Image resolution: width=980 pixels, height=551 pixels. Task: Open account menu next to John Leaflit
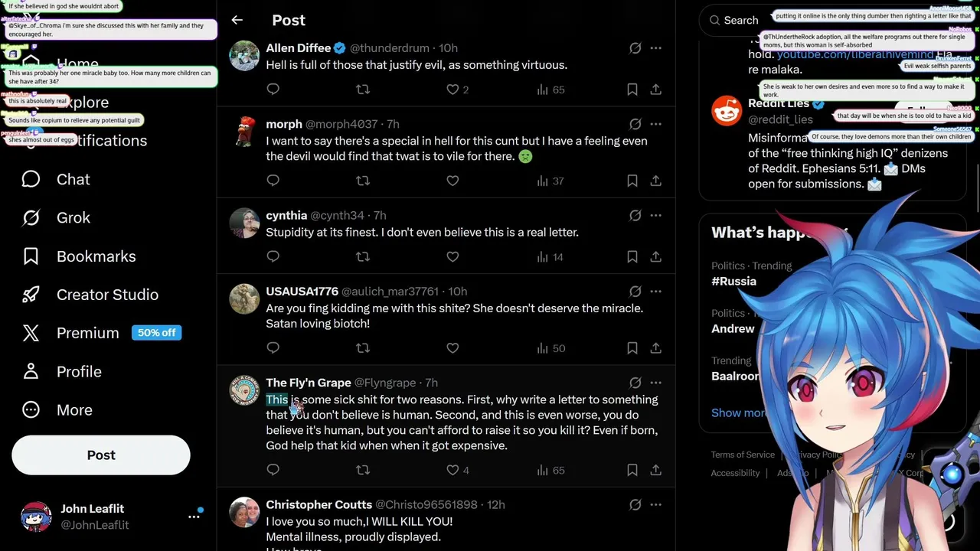point(194,517)
